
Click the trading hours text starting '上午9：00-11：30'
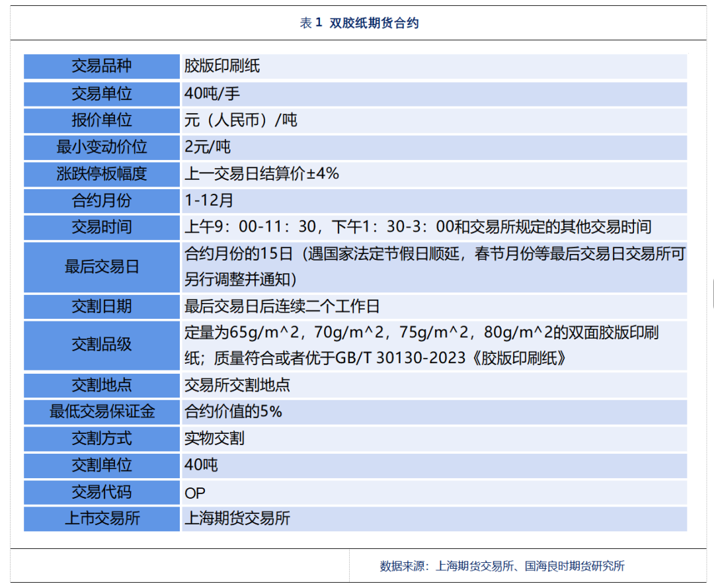[418, 227]
